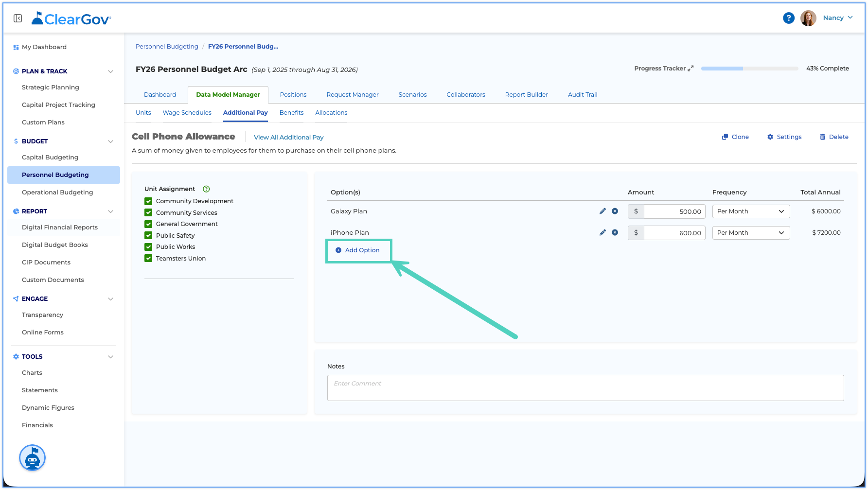
Task: Select the Allocations sub-tab
Action: click(x=331, y=113)
